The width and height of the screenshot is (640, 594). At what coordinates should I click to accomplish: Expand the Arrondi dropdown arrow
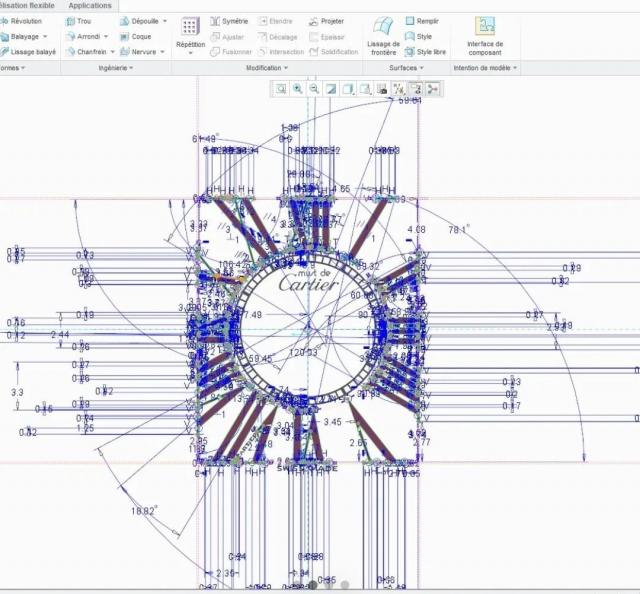coord(106,37)
